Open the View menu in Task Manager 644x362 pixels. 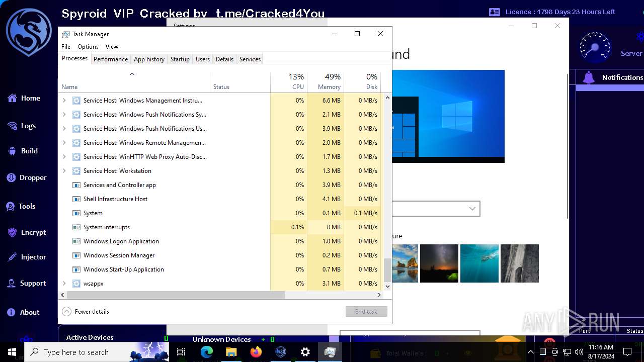112,47
